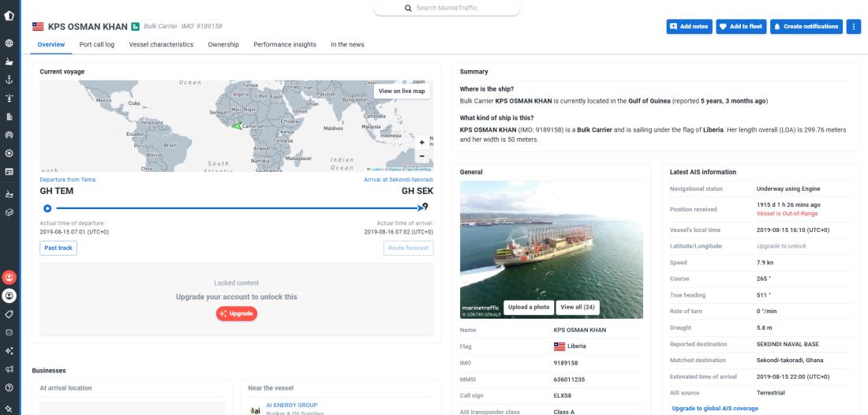Open the ports anchor icon
The width and height of the screenshot is (868, 415).
tap(9, 80)
